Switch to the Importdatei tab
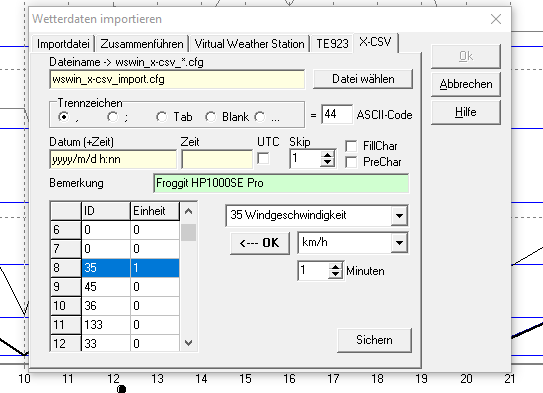The height and width of the screenshot is (393, 543). (x=63, y=44)
